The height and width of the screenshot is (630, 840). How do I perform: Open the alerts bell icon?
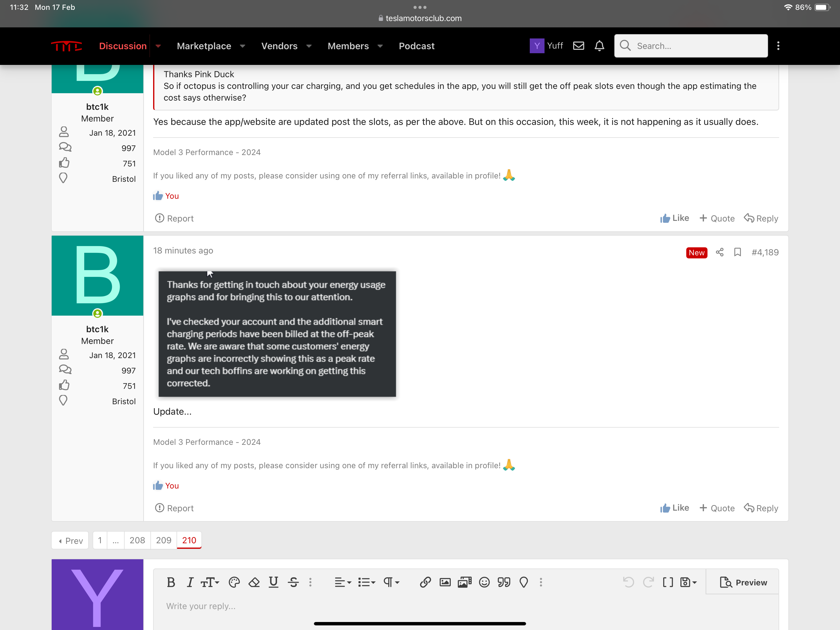[599, 46]
